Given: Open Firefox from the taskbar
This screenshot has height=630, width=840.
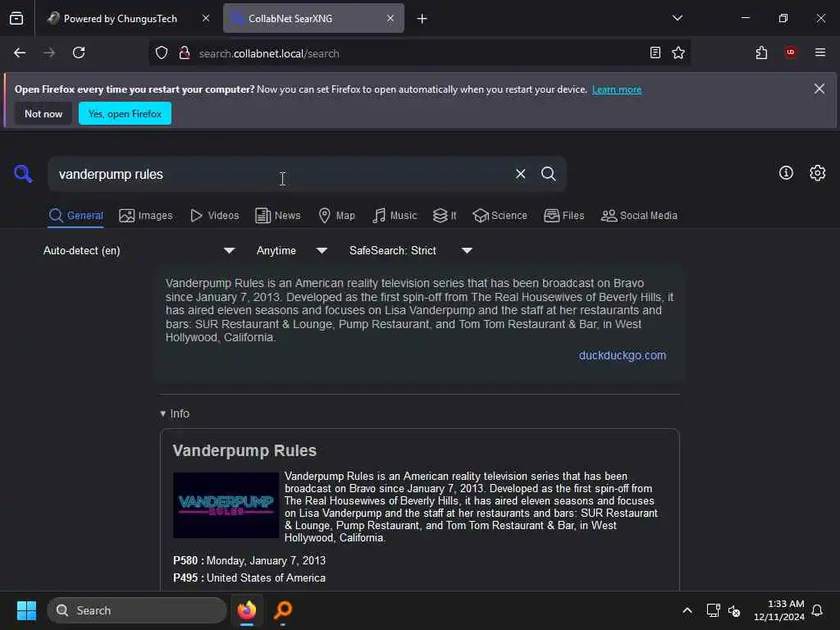Looking at the screenshot, I should [247, 610].
